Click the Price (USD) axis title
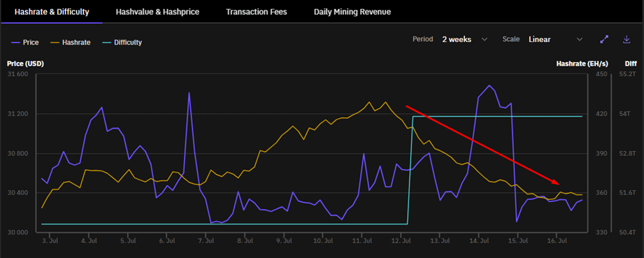 25,64
